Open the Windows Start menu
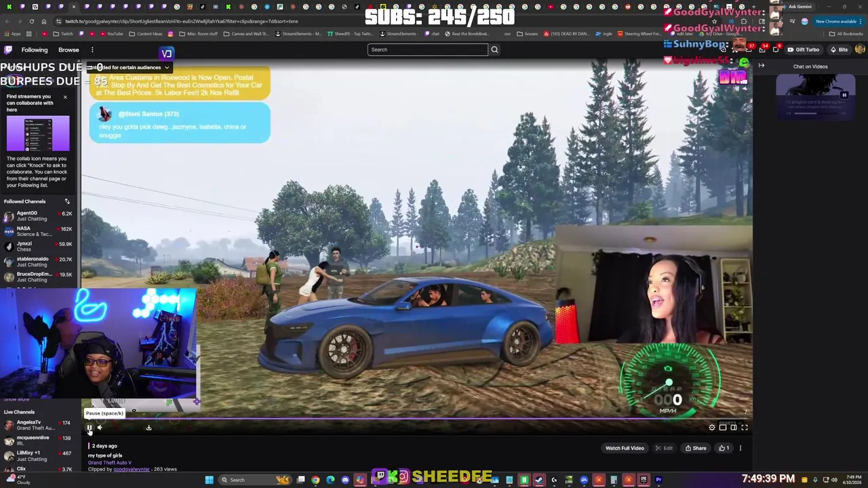Image resolution: width=868 pixels, height=488 pixels. [210, 480]
